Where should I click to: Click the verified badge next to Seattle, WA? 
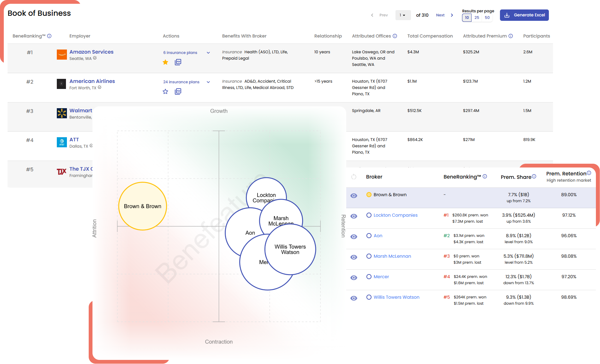95,58
